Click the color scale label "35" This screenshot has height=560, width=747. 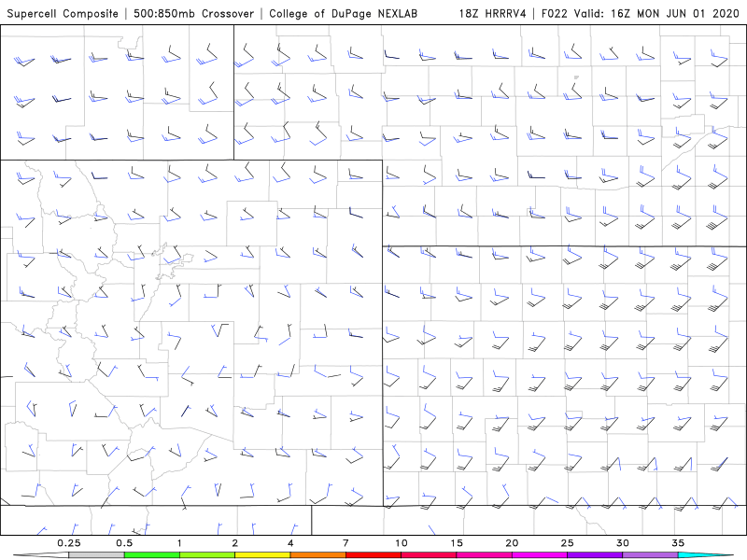pyautogui.click(x=678, y=543)
